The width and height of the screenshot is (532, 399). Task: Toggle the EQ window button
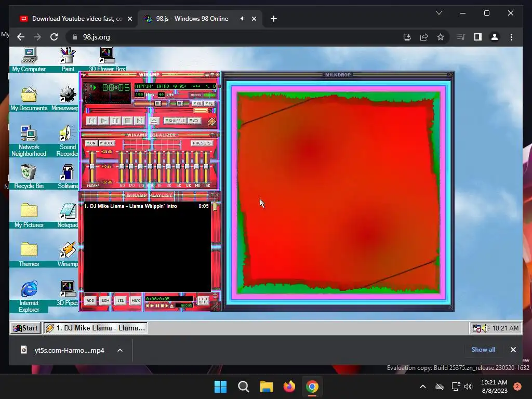point(197,103)
